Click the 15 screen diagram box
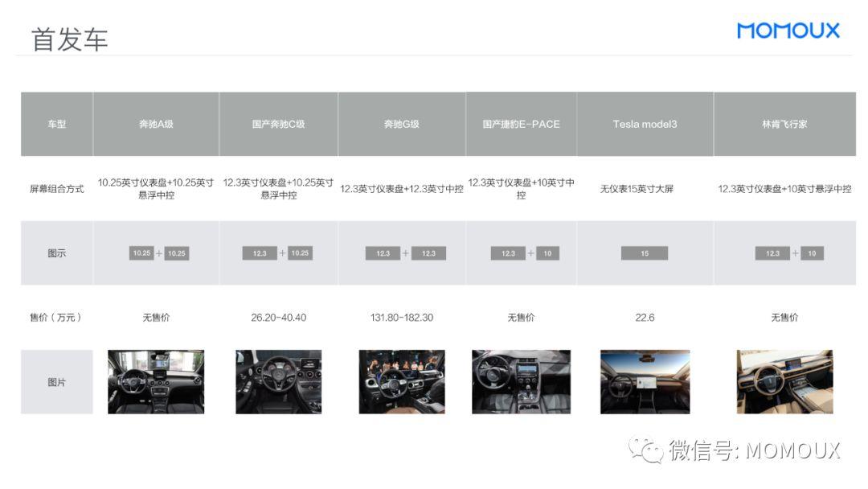Image resolution: width=868 pixels, height=489 pixels. (x=645, y=253)
